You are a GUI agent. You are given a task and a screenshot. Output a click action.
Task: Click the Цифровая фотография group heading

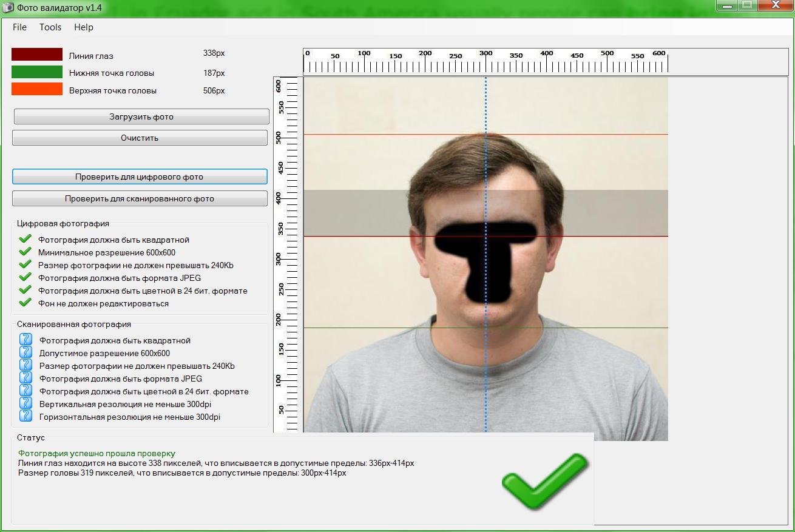point(63,223)
